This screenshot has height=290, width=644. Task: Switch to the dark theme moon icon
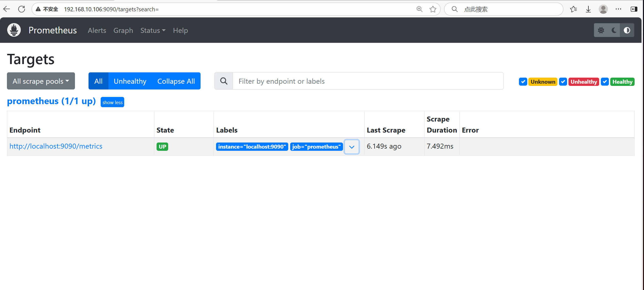pyautogui.click(x=614, y=30)
